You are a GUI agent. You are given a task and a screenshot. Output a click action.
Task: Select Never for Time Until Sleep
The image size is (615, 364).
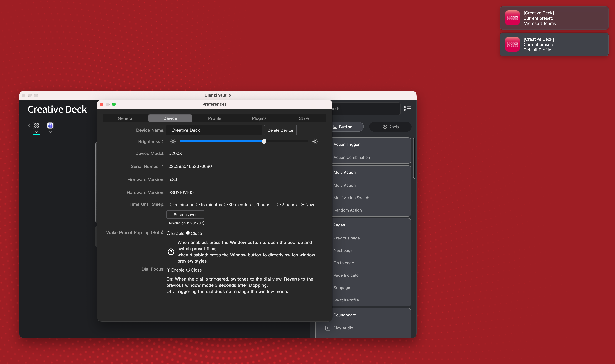(303, 205)
